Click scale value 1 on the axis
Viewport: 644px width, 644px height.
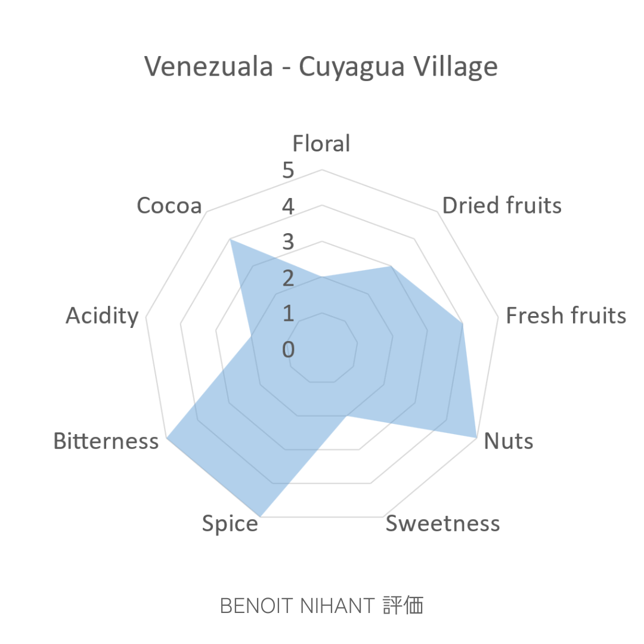click(289, 314)
